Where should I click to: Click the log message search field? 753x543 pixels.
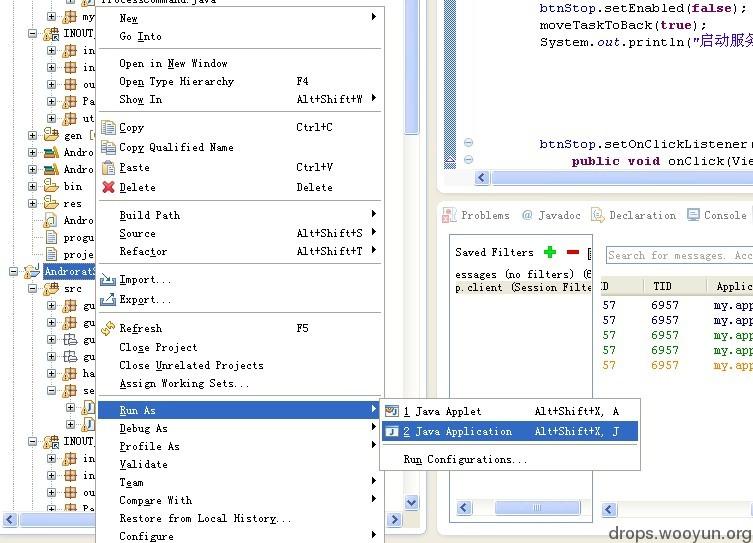[680, 255]
